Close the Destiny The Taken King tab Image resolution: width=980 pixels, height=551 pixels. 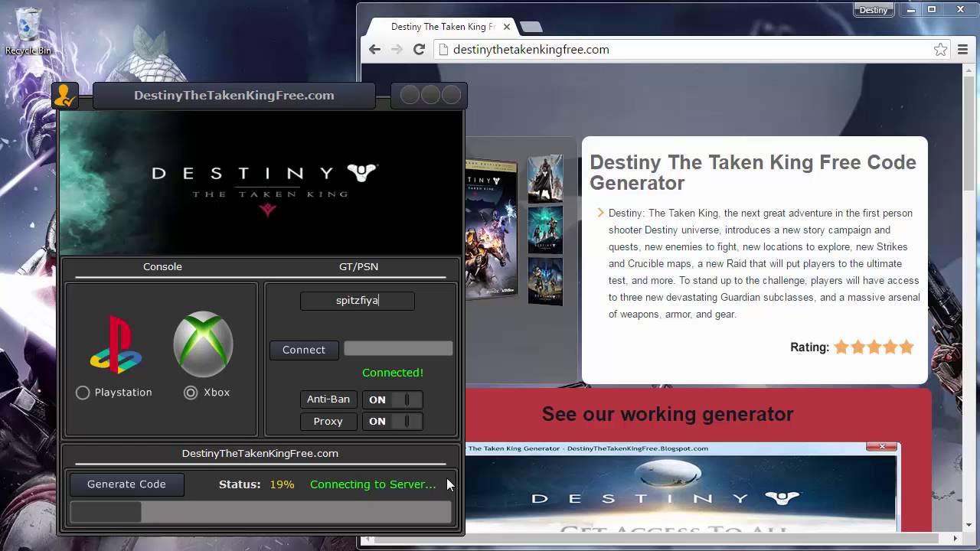506,27
